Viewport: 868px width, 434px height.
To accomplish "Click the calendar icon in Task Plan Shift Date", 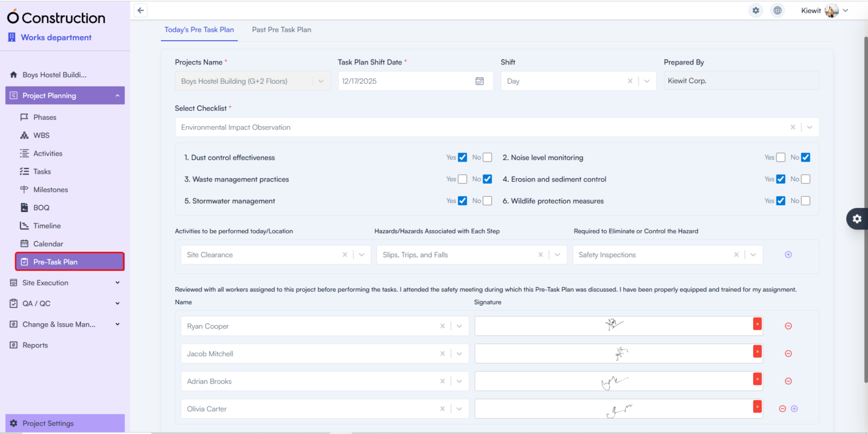I will coord(479,81).
